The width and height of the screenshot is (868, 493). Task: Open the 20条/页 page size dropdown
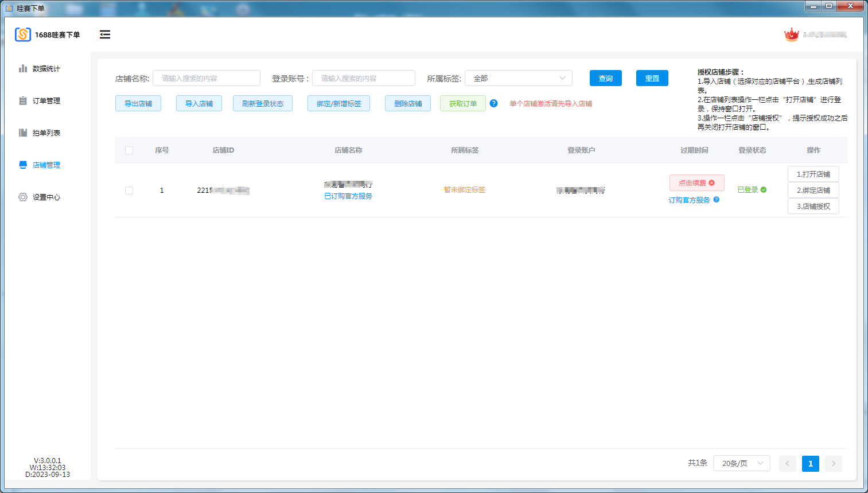click(x=742, y=463)
